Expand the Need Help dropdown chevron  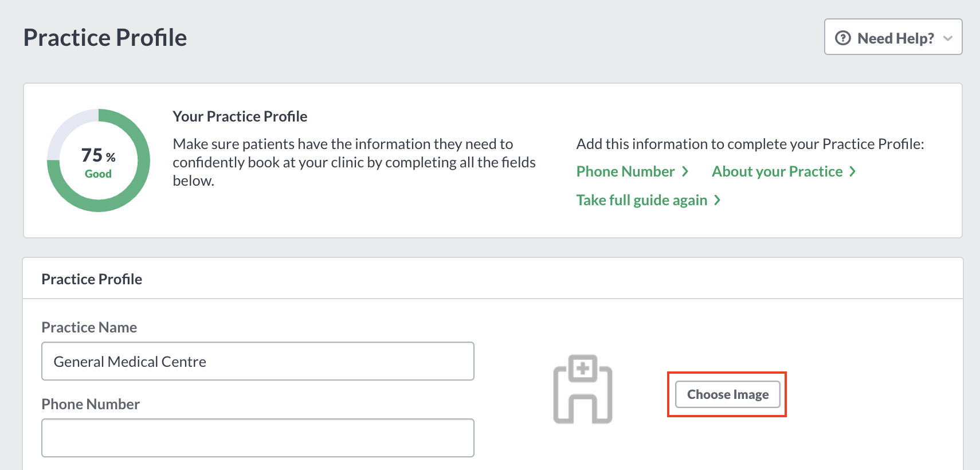(x=948, y=38)
